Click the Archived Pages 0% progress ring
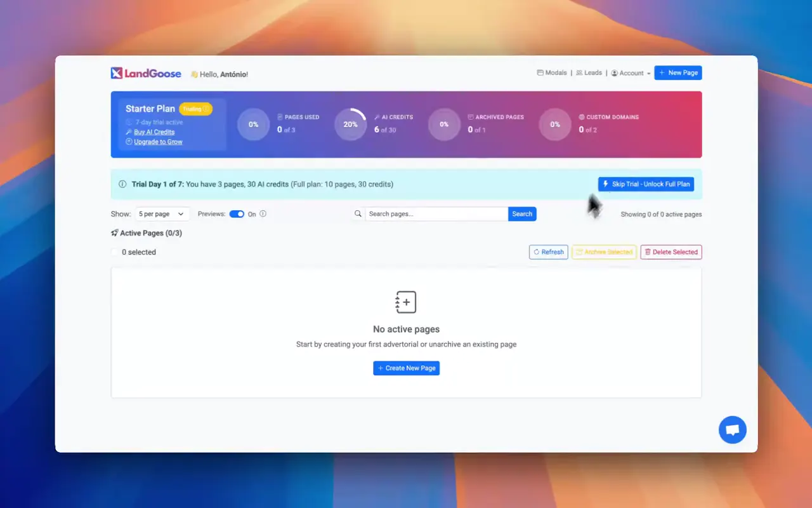The width and height of the screenshot is (812, 508). click(x=444, y=124)
